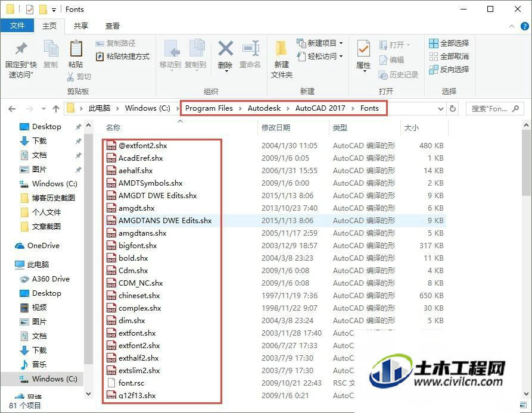Click Copy path (复制路径)
This screenshot has width=532, height=413.
click(x=116, y=43)
